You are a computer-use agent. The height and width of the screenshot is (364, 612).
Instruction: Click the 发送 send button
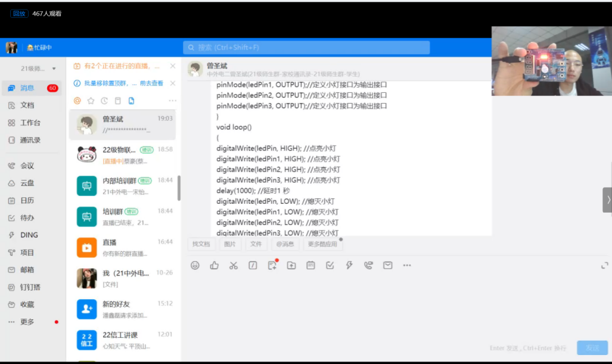pos(592,347)
